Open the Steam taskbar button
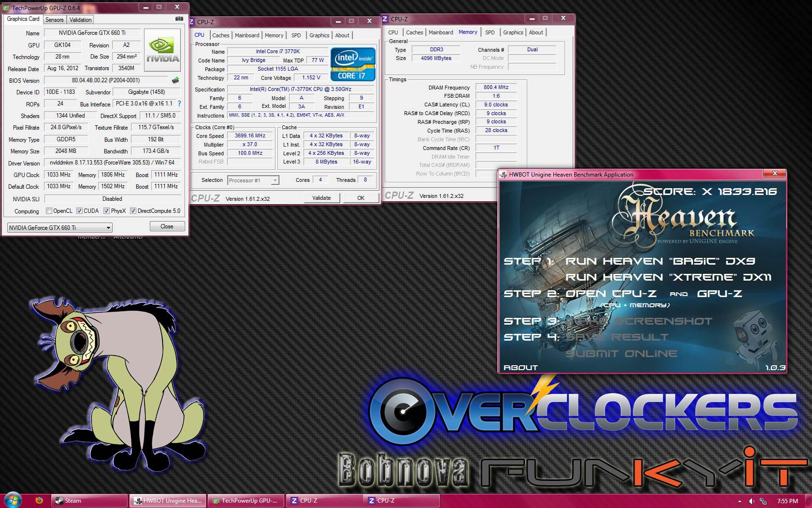The height and width of the screenshot is (508, 812). 89,501
